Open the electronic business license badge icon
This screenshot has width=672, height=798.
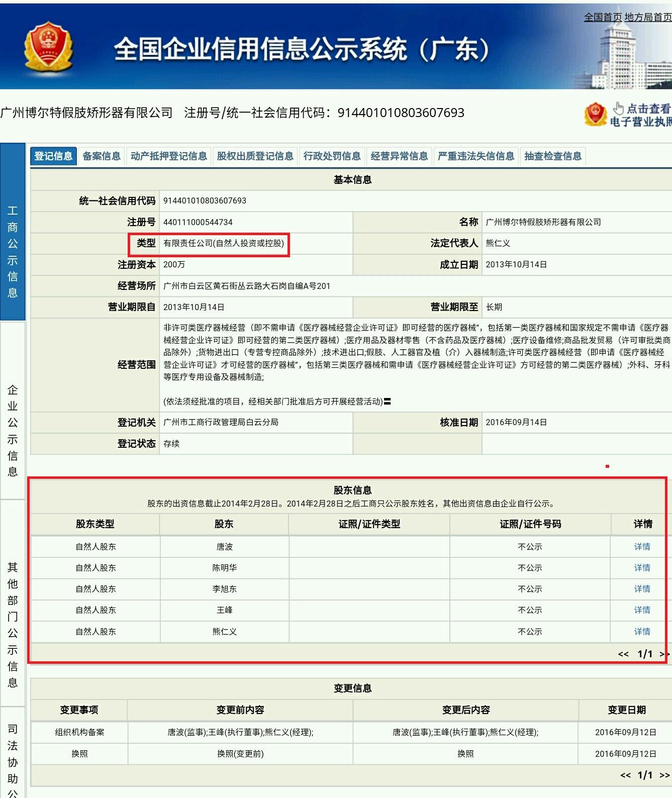(x=596, y=114)
